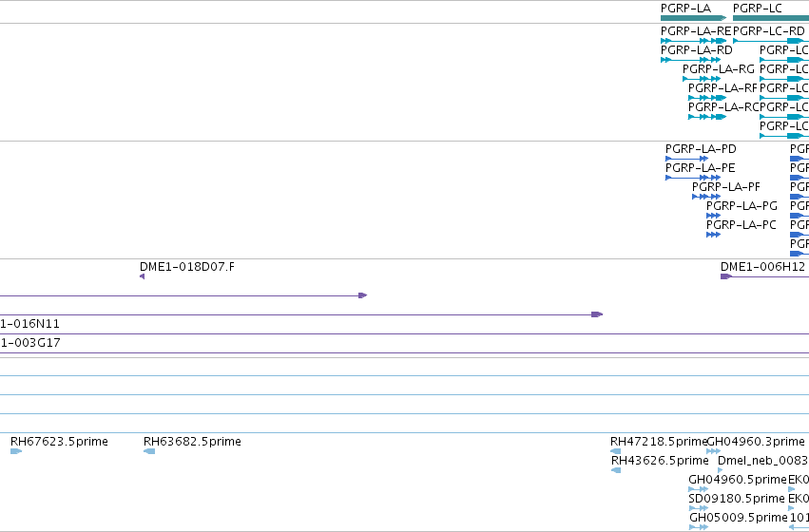The image size is (809, 532).
Task: Click the PGRP-LC gene name label
Action: 757,9
